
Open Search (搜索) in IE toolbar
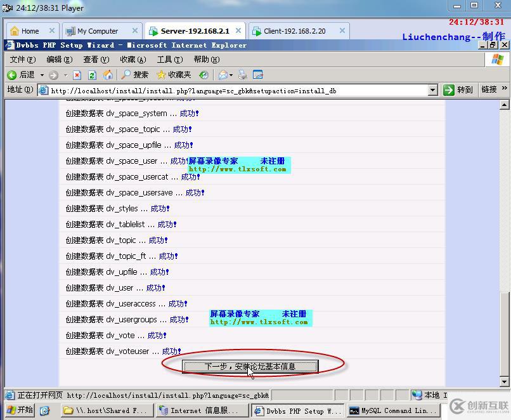pyautogui.click(x=134, y=75)
